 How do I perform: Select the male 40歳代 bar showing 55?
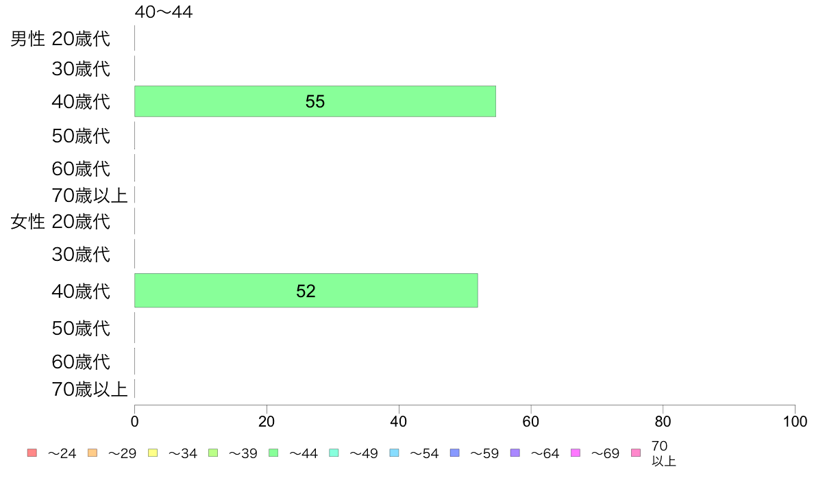[x=315, y=101]
